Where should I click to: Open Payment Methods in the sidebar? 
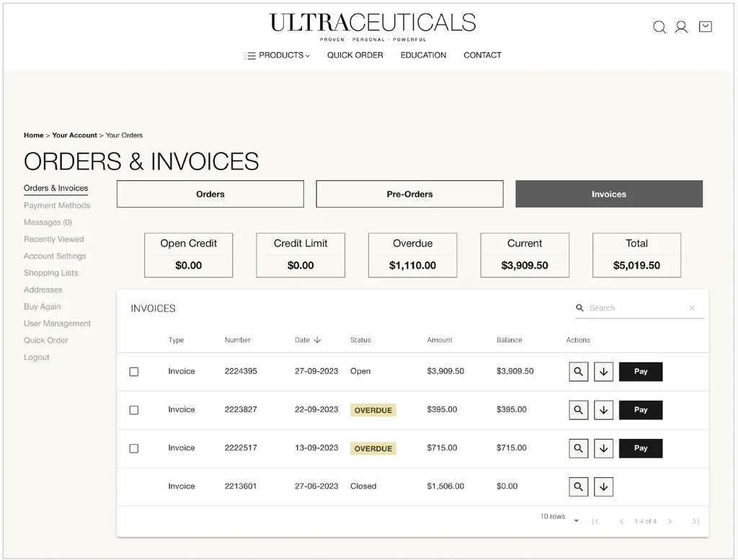[x=57, y=205]
